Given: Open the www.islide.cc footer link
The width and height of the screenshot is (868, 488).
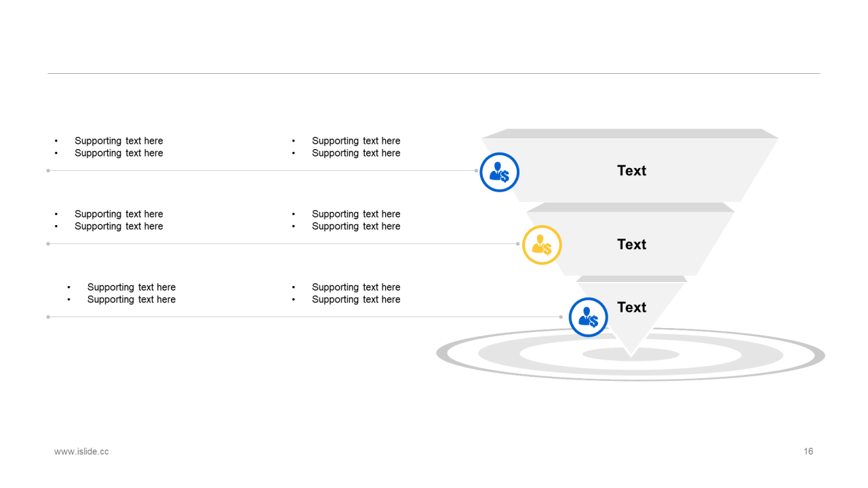Looking at the screenshot, I should (x=81, y=451).
